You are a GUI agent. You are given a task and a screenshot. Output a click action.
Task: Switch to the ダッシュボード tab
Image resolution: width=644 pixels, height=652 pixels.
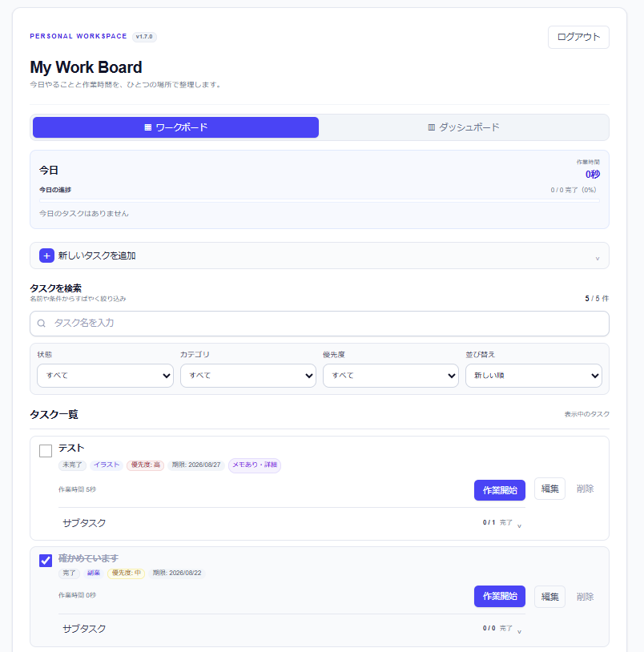click(x=464, y=127)
